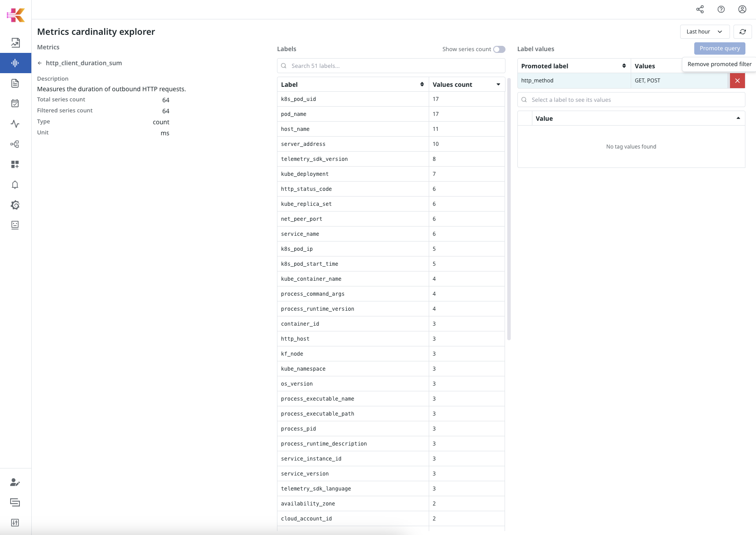Click the Promote query button
The image size is (756, 535).
point(719,48)
